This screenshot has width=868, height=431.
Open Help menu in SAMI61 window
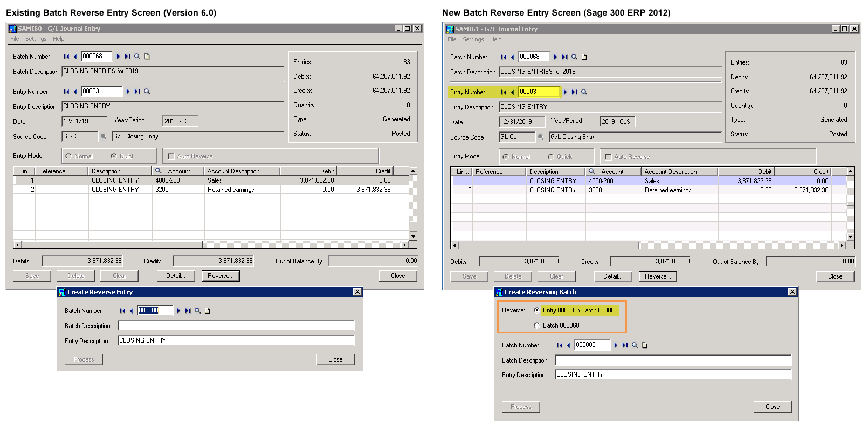point(496,39)
